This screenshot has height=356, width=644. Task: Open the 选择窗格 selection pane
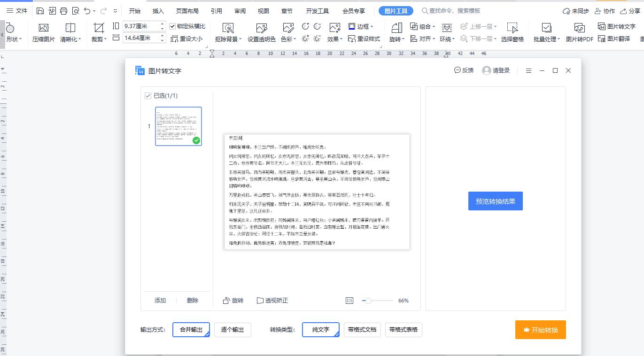point(512,32)
